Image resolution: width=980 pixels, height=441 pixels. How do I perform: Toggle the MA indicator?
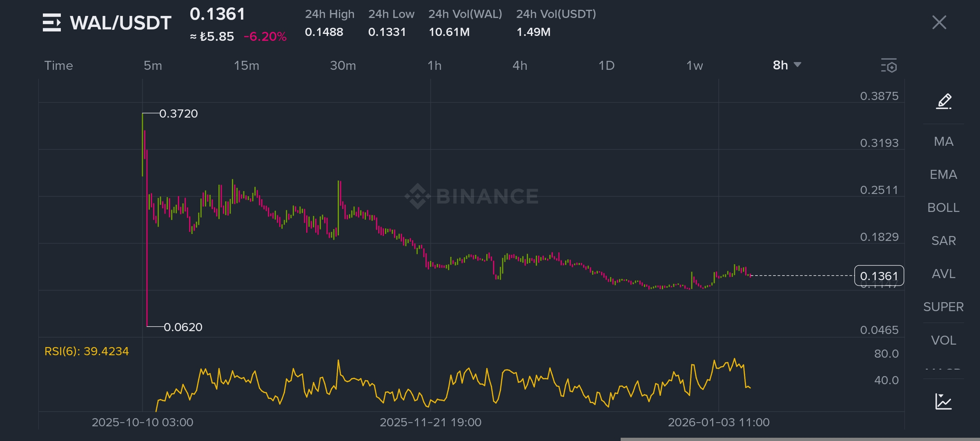pyautogui.click(x=943, y=142)
